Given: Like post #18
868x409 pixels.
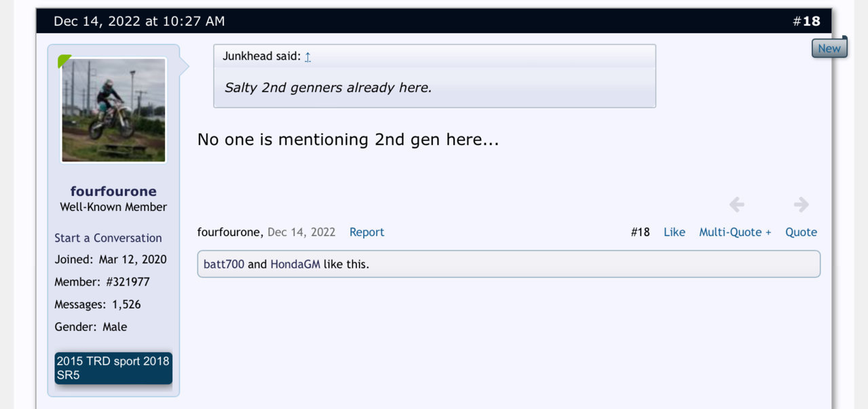Looking at the screenshot, I should (674, 232).
